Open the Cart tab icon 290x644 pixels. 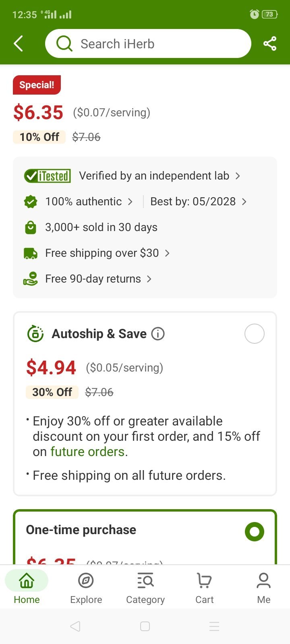click(x=204, y=581)
